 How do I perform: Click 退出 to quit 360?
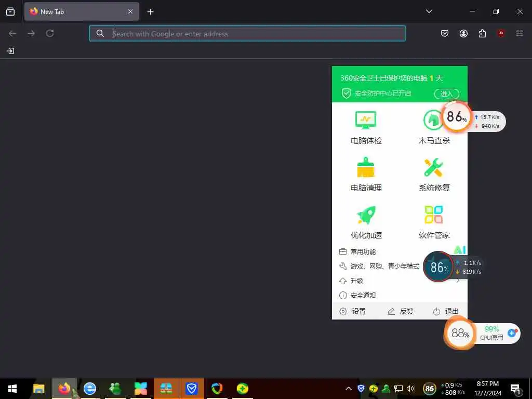tap(446, 312)
